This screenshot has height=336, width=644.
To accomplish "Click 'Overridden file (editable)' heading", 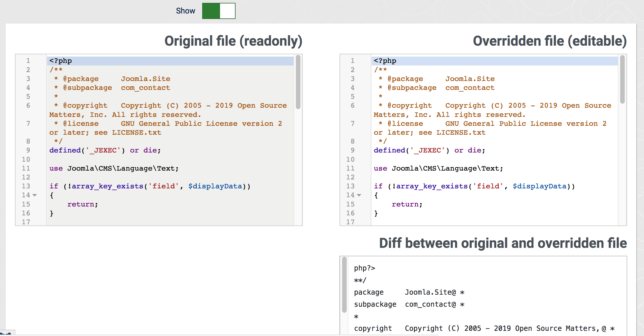I will coord(550,41).
